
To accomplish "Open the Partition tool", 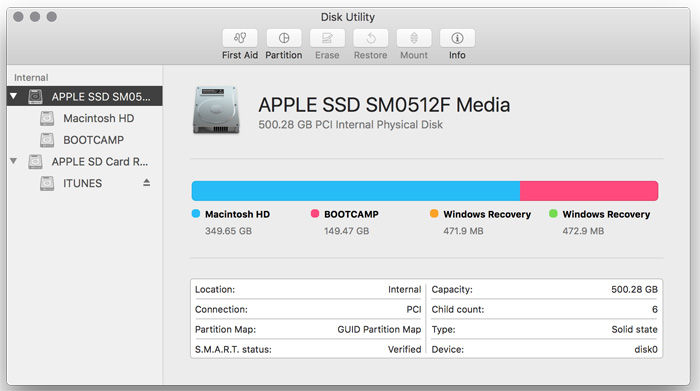I will pyautogui.click(x=283, y=38).
